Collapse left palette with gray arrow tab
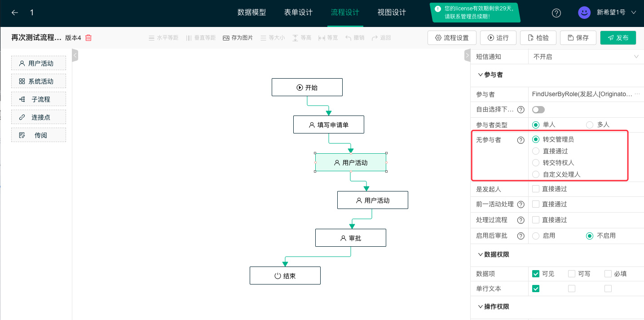The image size is (644, 320). click(x=75, y=55)
